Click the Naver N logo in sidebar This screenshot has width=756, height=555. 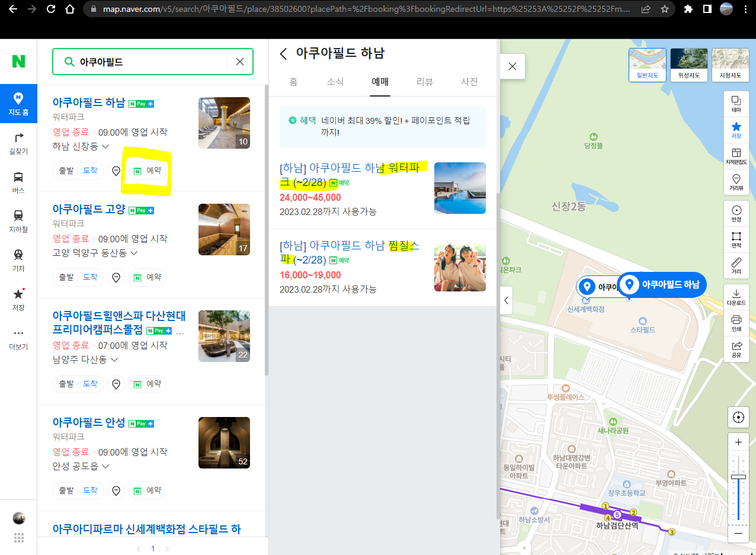[x=18, y=61]
